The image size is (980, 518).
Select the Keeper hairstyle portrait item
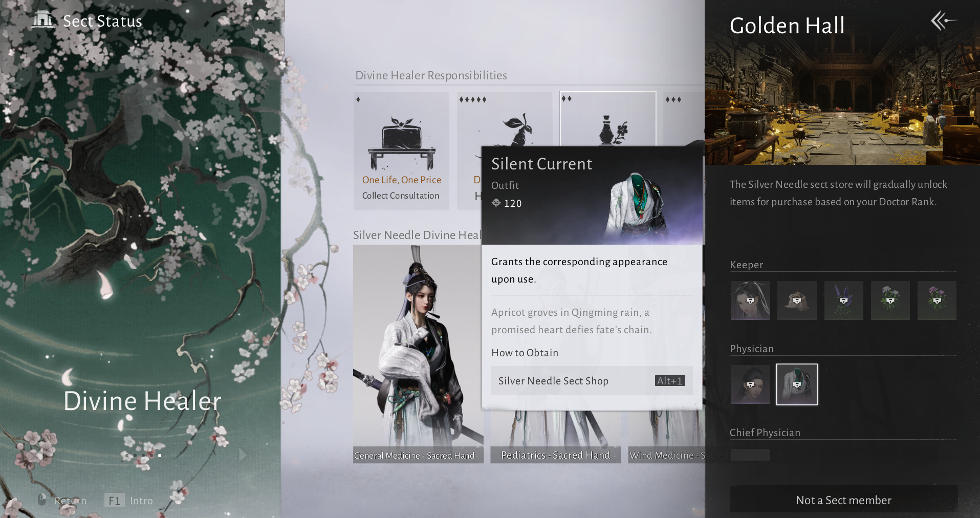(750, 300)
